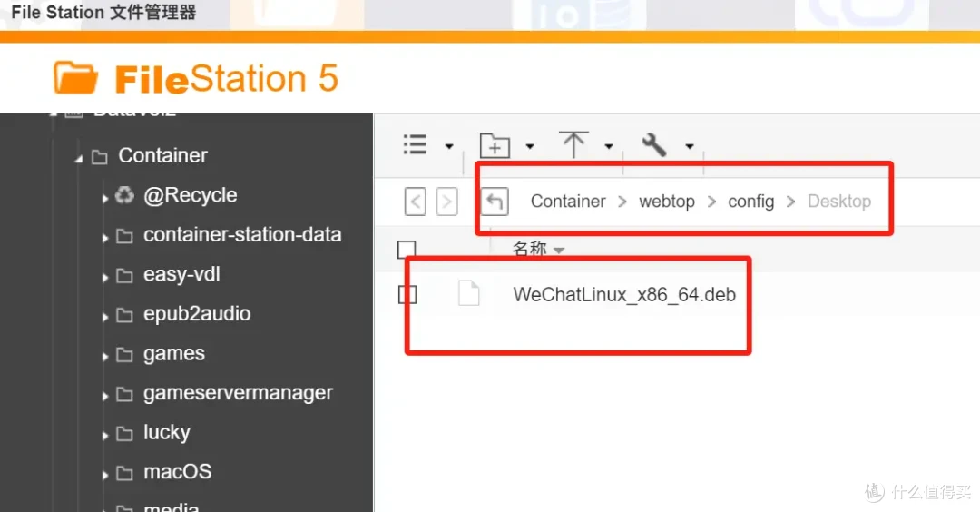Open the container-station-data folder
The image size is (980, 512).
pyautogui.click(x=242, y=234)
